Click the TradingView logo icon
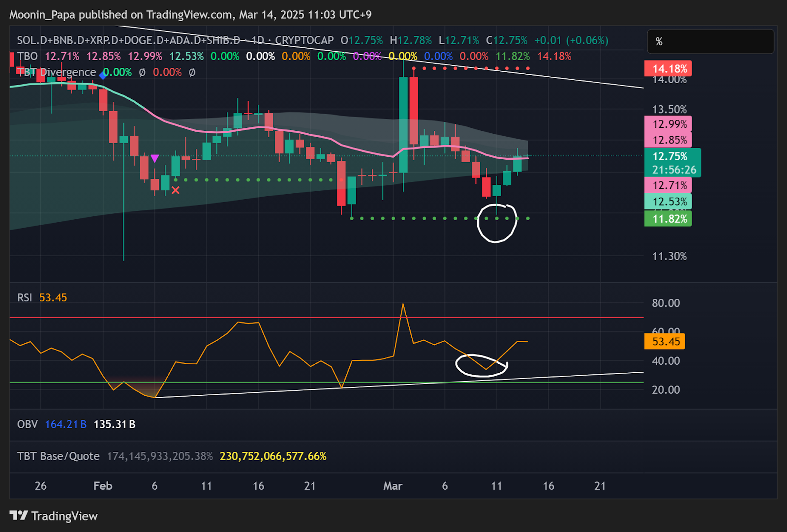 tap(19, 515)
